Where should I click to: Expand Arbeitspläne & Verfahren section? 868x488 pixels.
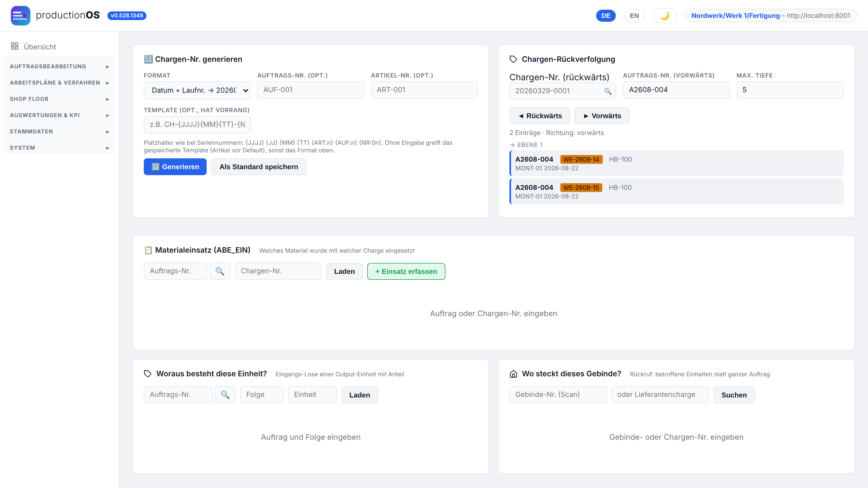pyautogui.click(x=59, y=82)
